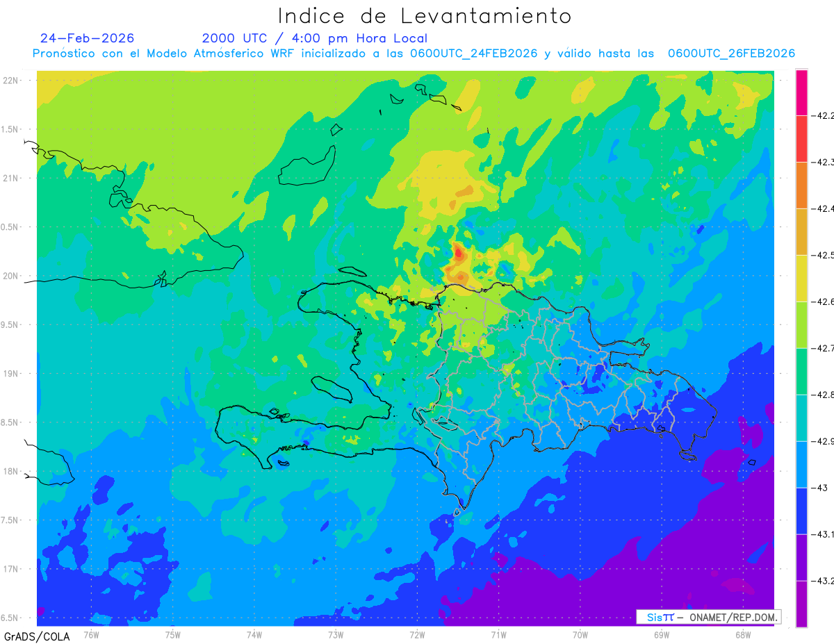Click the '-42.8' colorbar value
The height and width of the screenshot is (644, 834).
point(823,395)
